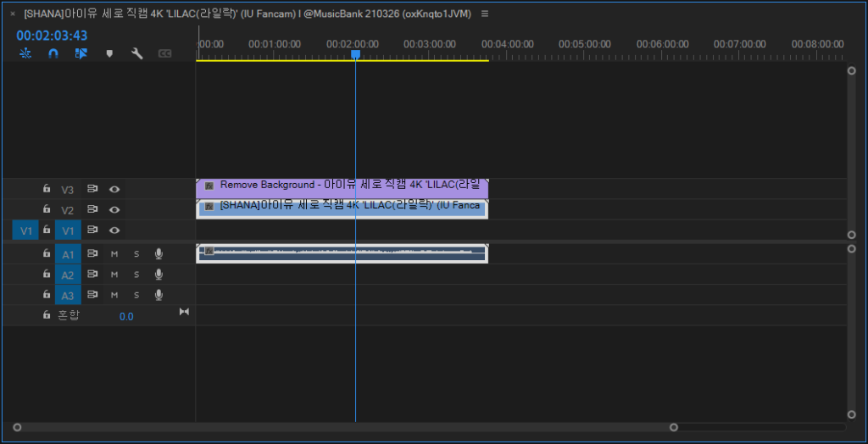Image resolution: width=868 pixels, height=444 pixels.
Task: Click the mix track output icon
Action: coord(184,312)
